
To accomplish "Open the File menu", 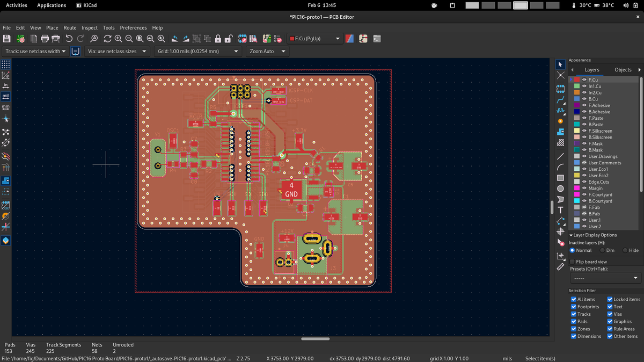I will 6,27.
